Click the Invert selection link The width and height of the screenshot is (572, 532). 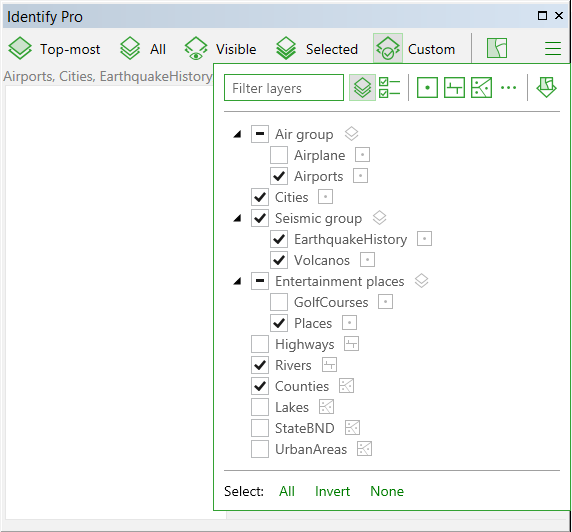(332, 491)
